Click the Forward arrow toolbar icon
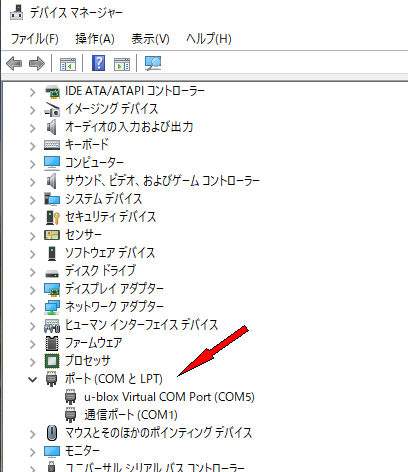 pos(37,63)
